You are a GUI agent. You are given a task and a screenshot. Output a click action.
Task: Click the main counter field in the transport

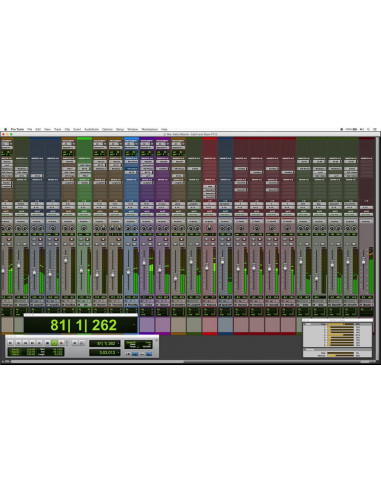coord(106,343)
